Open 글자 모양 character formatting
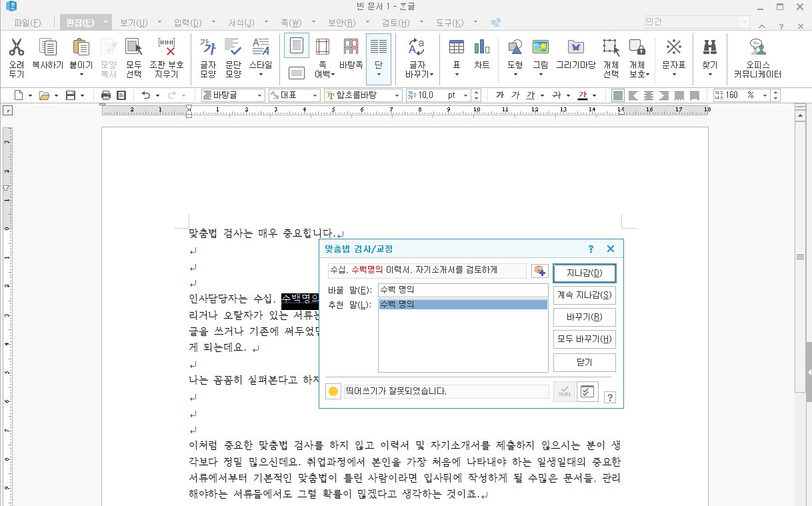Screen dimensions: 812x506 pyautogui.click(x=207, y=52)
